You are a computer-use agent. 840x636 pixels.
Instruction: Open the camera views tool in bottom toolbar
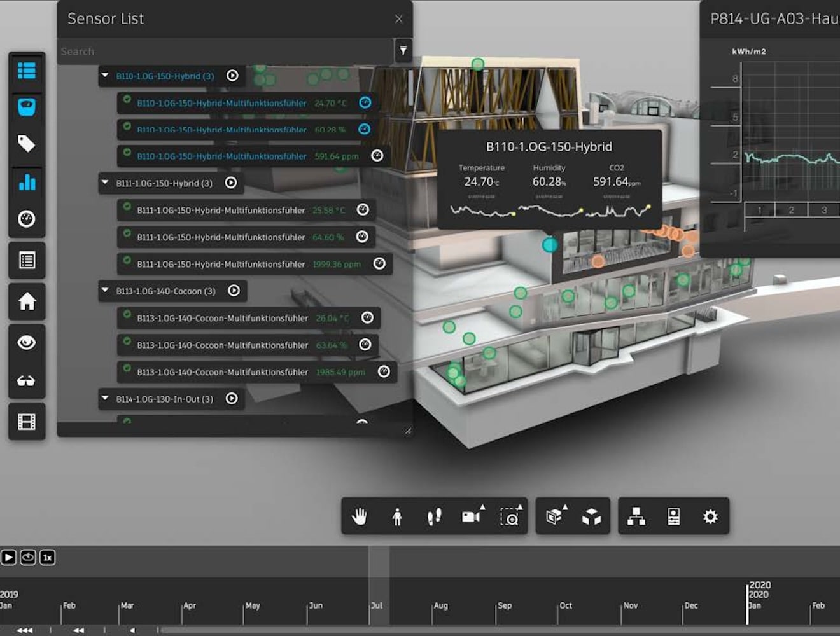[x=472, y=516]
